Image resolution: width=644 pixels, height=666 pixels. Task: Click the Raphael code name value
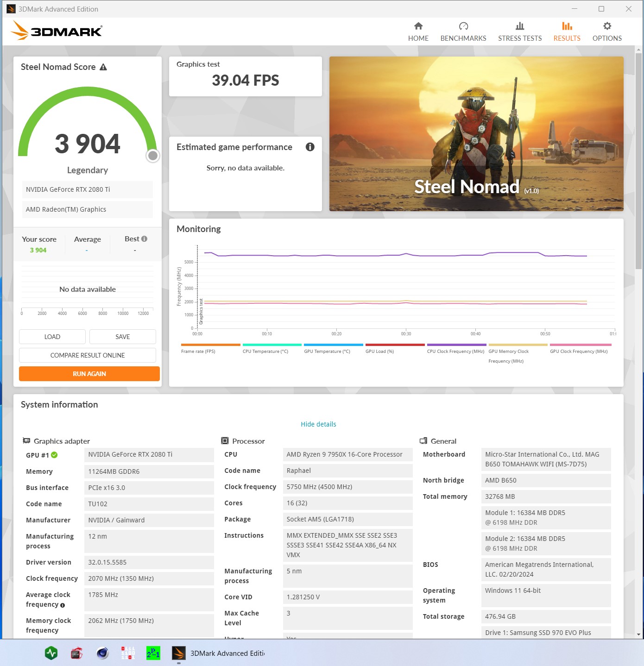pos(347,471)
